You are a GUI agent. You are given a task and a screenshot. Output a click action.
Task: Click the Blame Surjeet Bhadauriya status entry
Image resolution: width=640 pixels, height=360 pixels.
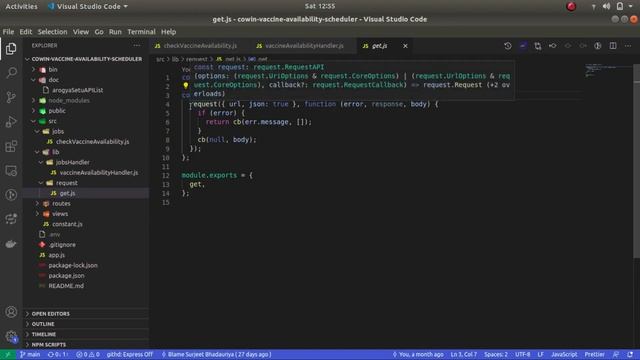click(x=216, y=354)
